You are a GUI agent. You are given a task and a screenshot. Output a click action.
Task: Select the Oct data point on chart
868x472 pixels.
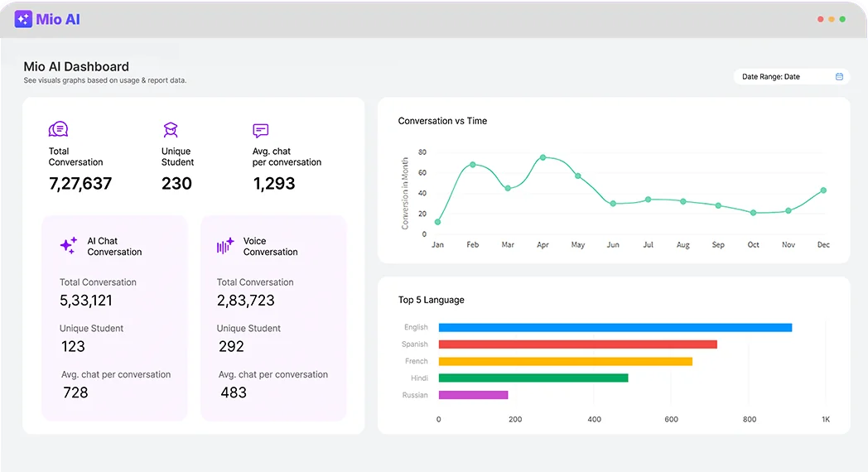[x=754, y=213]
